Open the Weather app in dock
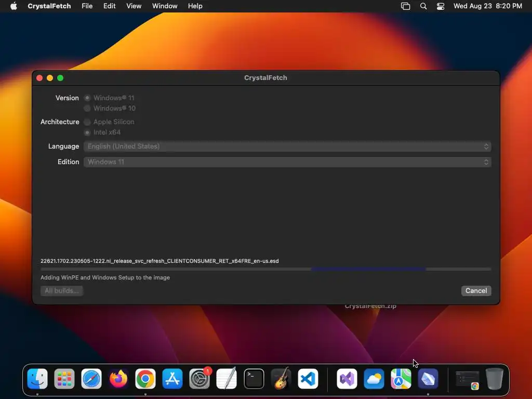 [374, 379]
